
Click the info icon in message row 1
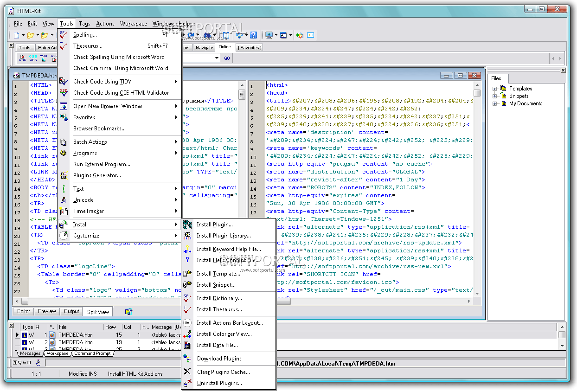tap(25, 334)
